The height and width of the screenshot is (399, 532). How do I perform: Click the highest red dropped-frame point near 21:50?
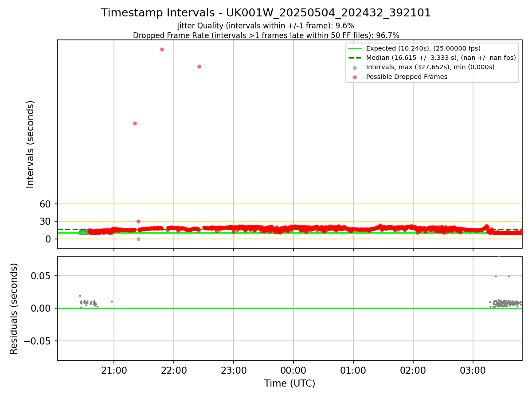point(162,49)
